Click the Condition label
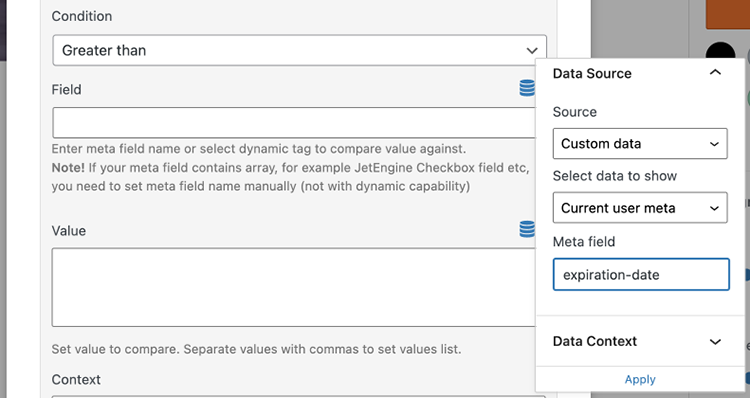Image resolution: width=750 pixels, height=398 pixels. pyautogui.click(x=82, y=16)
